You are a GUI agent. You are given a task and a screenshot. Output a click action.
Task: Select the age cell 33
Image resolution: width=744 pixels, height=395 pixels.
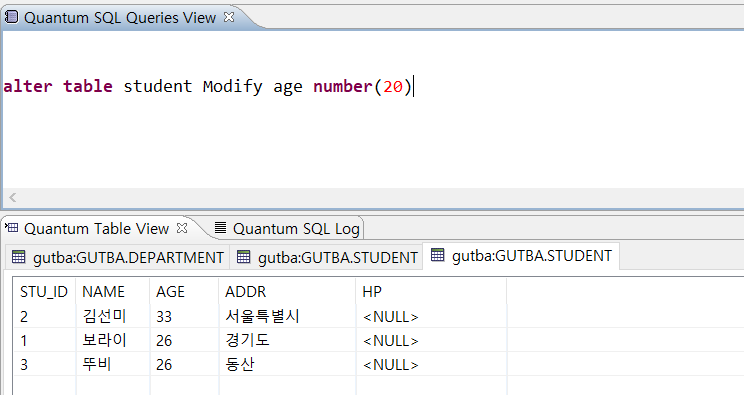click(185, 316)
